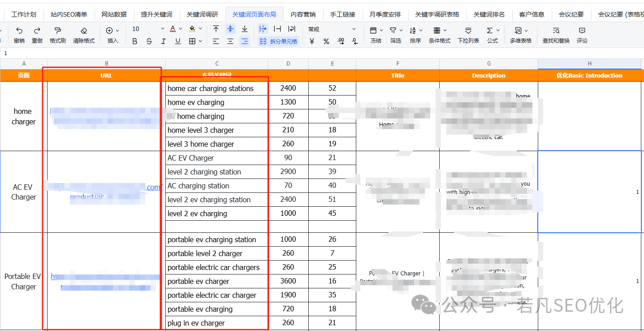Apply percent number format
The width and height of the screenshot is (644, 331).
[x=326, y=41]
